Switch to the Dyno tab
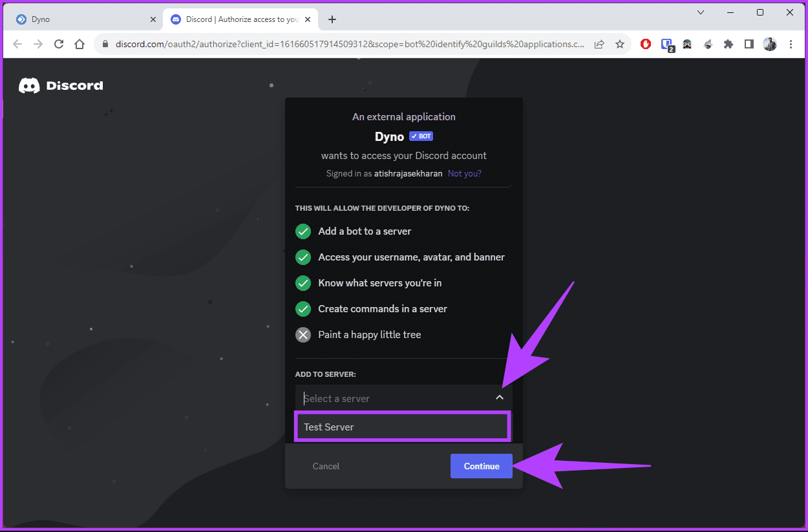This screenshot has width=808, height=532. [86, 19]
